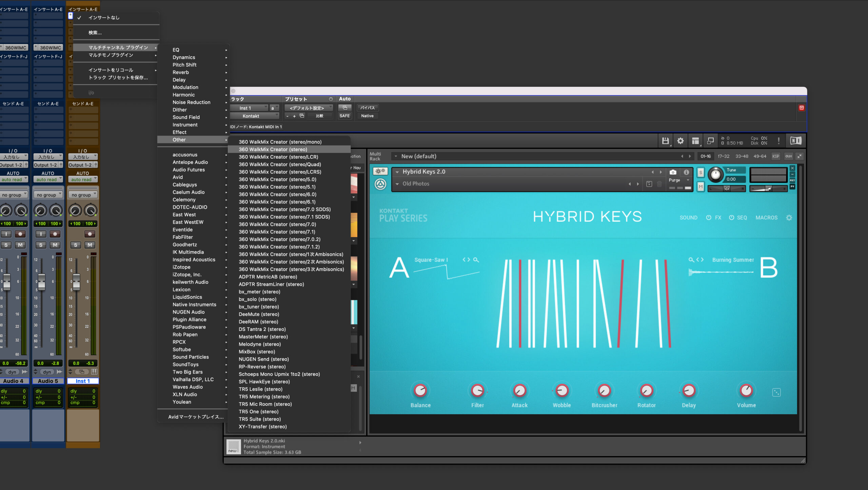Toggle the KSP script editor button

(775, 156)
